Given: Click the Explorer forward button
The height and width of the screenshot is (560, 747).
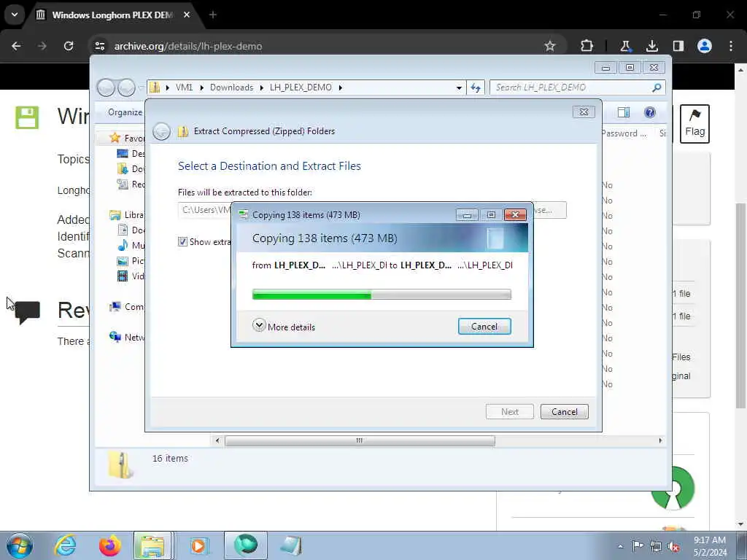Looking at the screenshot, I should point(126,87).
